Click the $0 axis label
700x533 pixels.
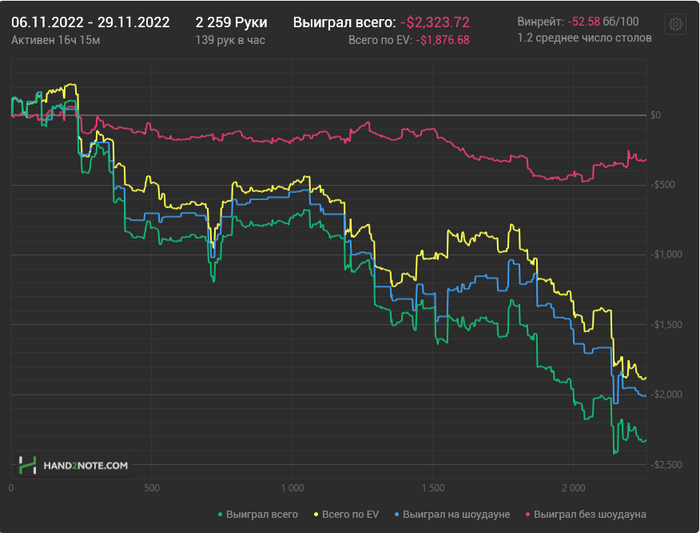pos(655,115)
